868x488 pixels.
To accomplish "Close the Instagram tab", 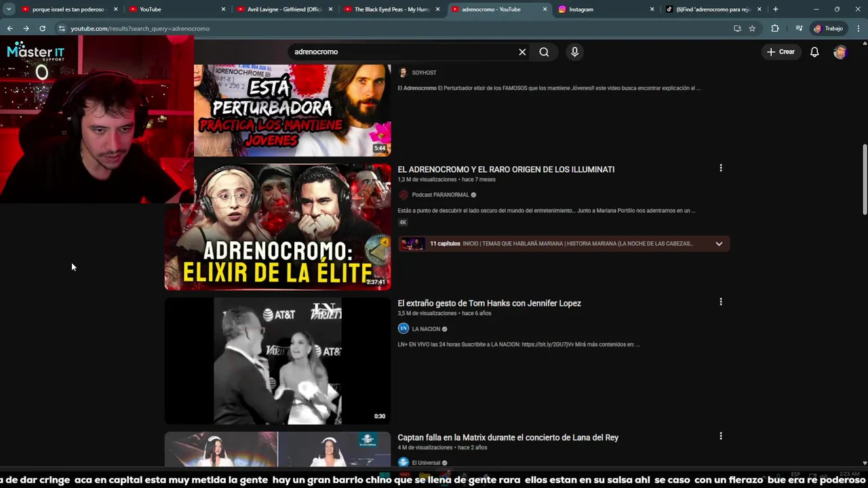I will pos(652,9).
